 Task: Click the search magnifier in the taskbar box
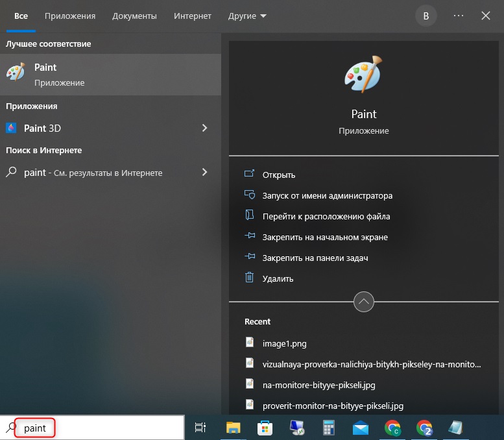click(x=11, y=428)
